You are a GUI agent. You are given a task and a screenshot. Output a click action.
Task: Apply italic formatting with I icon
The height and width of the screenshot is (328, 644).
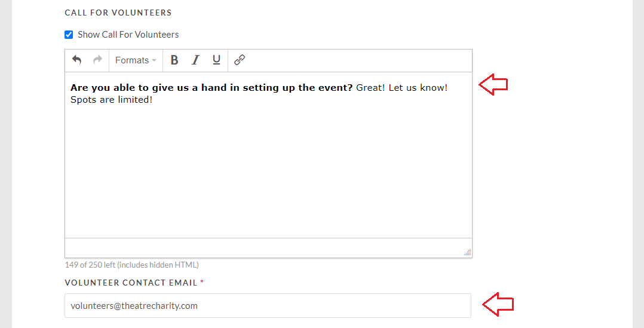coord(195,60)
